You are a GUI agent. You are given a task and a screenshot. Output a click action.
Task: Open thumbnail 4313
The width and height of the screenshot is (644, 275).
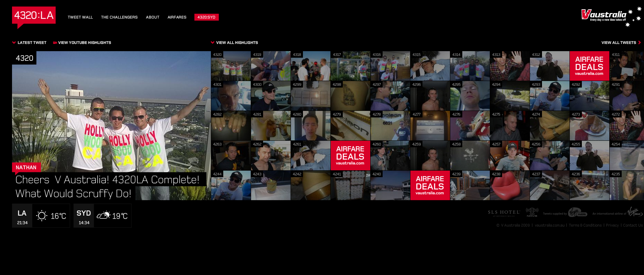[510, 66]
